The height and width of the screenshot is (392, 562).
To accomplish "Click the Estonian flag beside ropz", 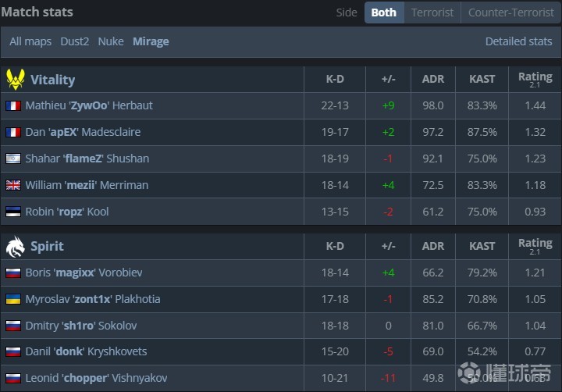I will tap(13, 212).
